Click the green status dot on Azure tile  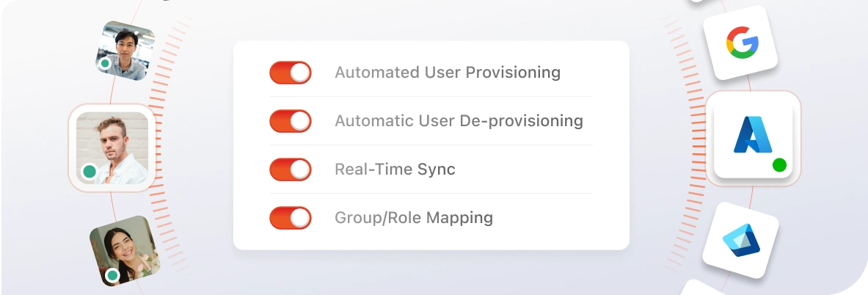779,165
